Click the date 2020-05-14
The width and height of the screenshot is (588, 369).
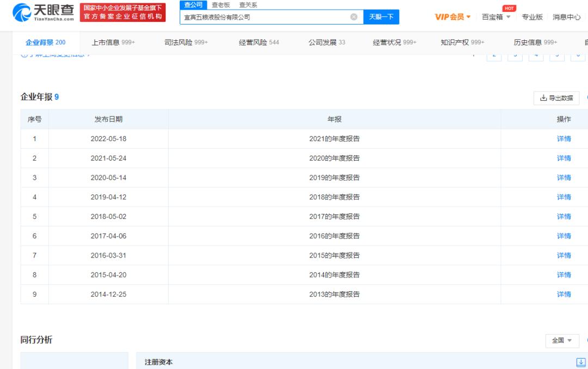click(108, 178)
